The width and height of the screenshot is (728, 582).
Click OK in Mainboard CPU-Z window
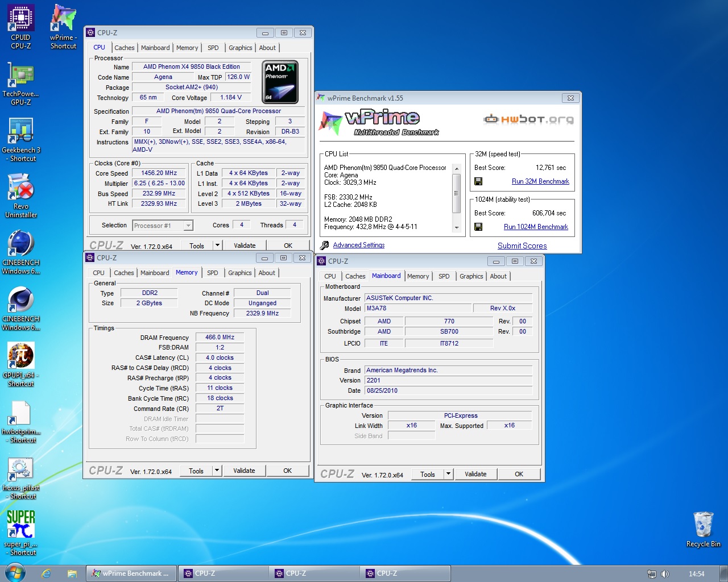[519, 474]
